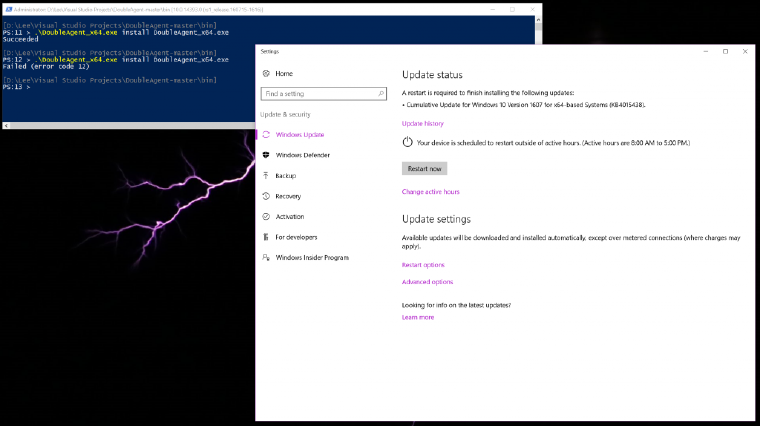The width and height of the screenshot is (760, 426).
Task: Click 'Looking for info on the latest updates?' text
Action: tap(456, 305)
